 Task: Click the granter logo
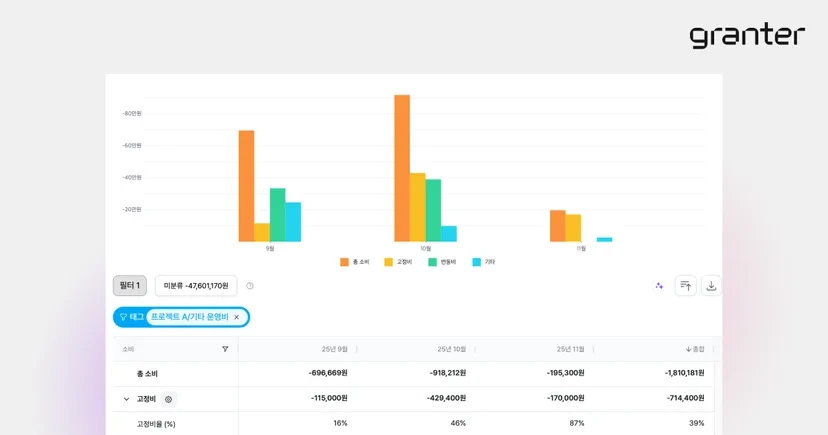coord(747,36)
